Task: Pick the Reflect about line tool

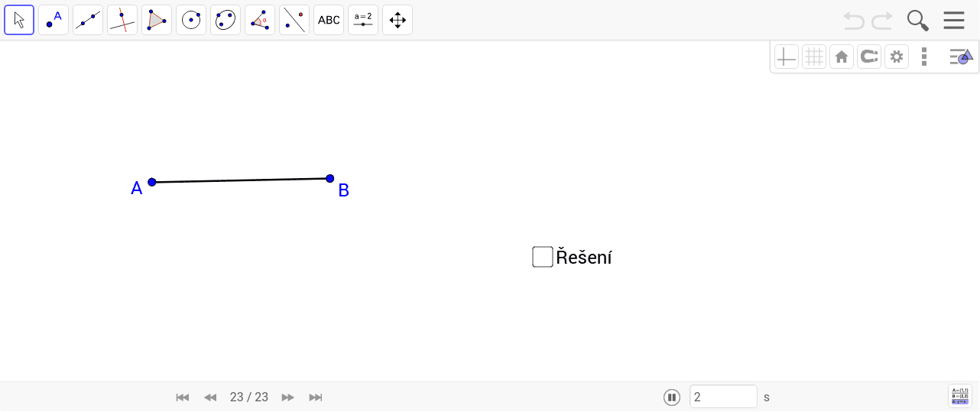Action: [294, 20]
